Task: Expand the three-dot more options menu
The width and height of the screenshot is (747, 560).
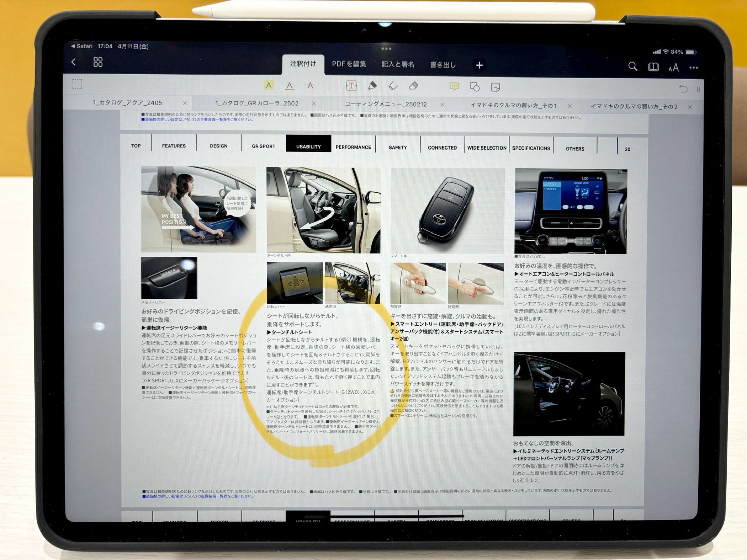Action: [693, 68]
